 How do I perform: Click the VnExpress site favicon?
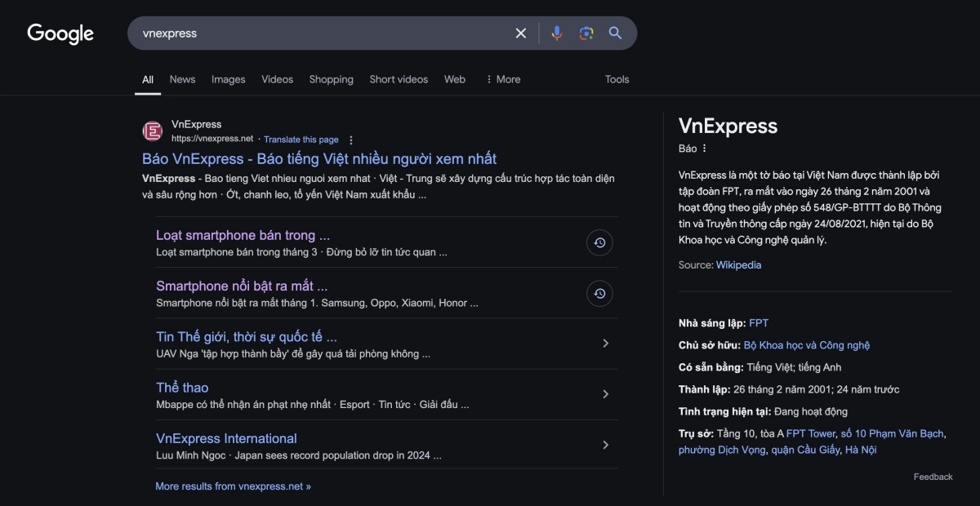coord(153,131)
